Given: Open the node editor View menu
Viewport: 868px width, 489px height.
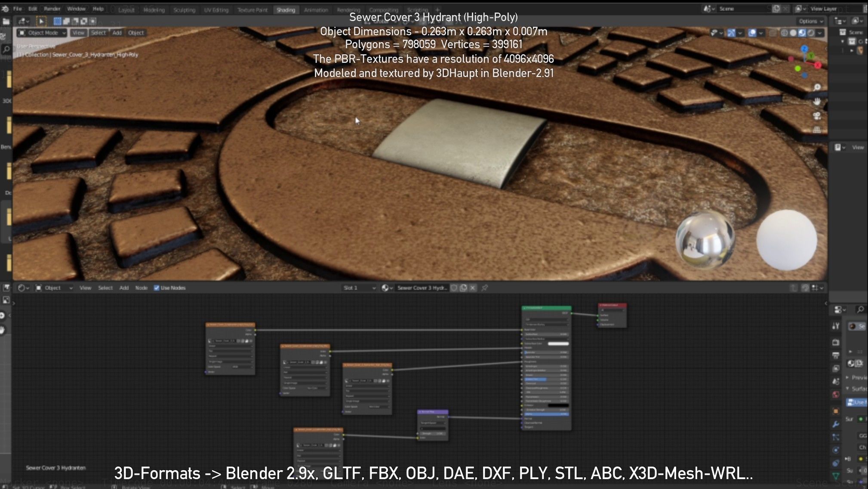Looking at the screenshot, I should pos(85,288).
